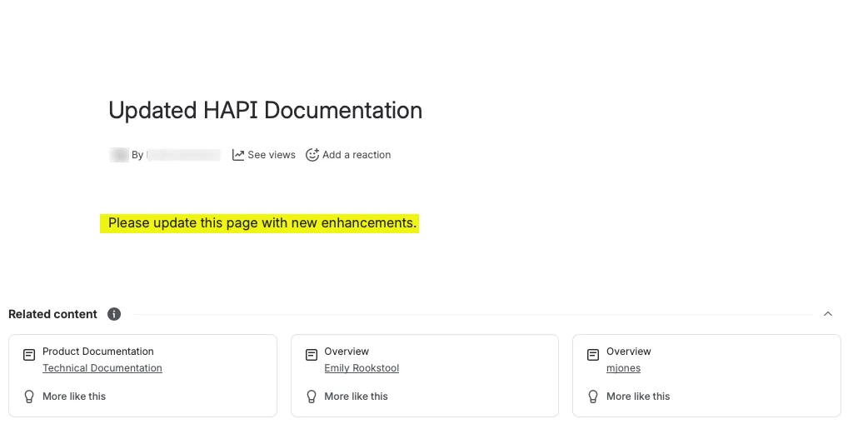Click More like this under mjones
This screenshot has height=424, width=868.
[x=638, y=397]
